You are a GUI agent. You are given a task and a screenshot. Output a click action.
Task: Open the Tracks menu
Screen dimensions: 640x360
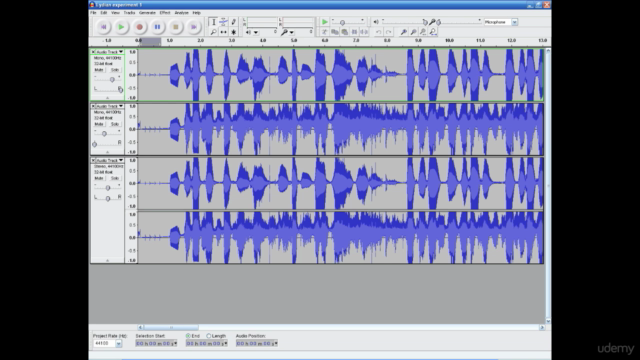[129, 13]
